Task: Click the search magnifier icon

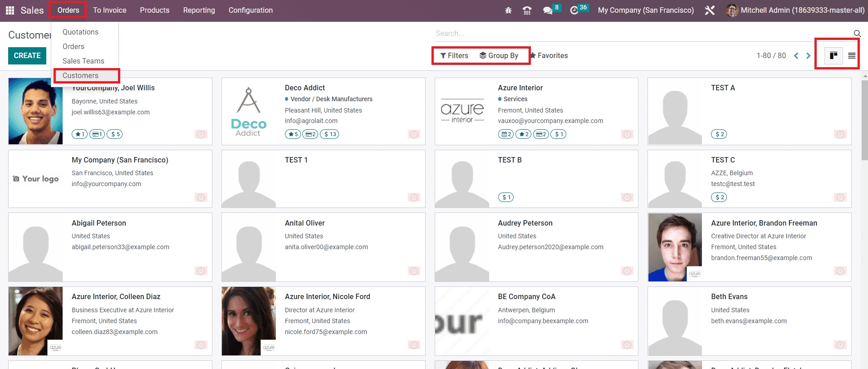Action: [857, 33]
